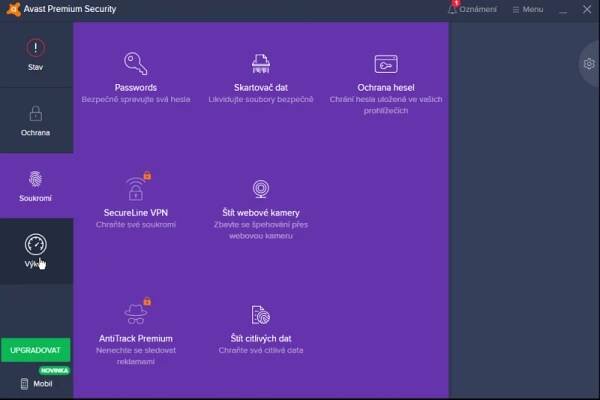Open settings via the gear icon
Image resolution: width=600 pixels, height=400 pixels.
point(589,64)
